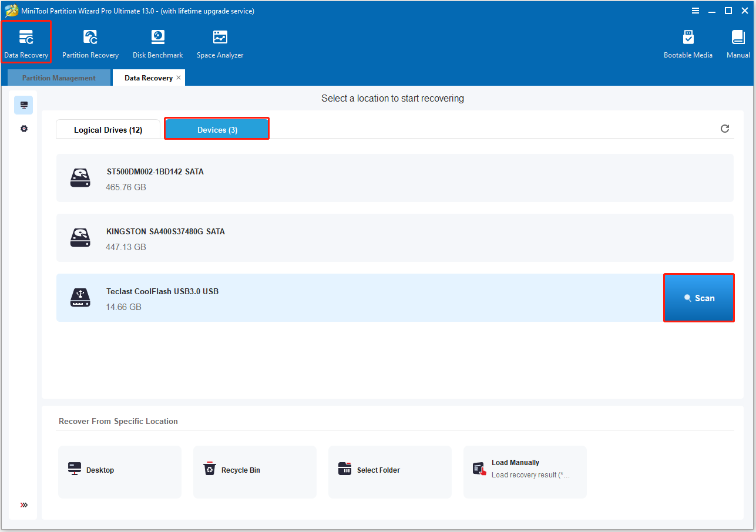Switch to the Logical Drives tab
The height and width of the screenshot is (532, 756).
click(107, 129)
